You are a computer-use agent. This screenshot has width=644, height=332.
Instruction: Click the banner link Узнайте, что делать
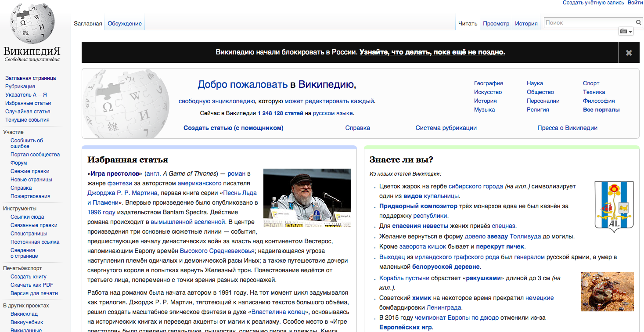click(432, 52)
